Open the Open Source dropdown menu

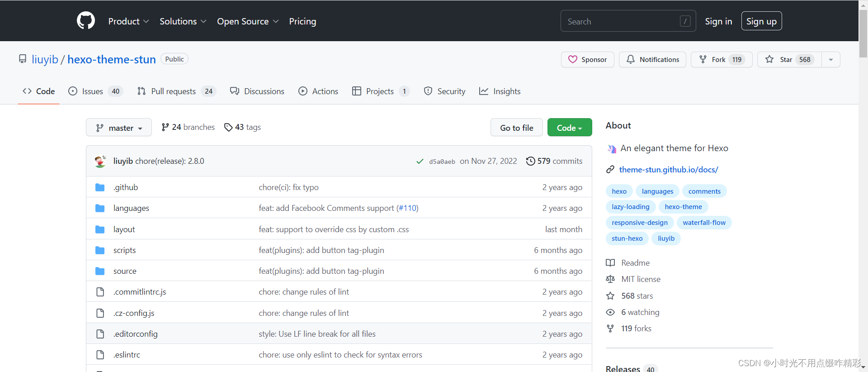point(248,21)
